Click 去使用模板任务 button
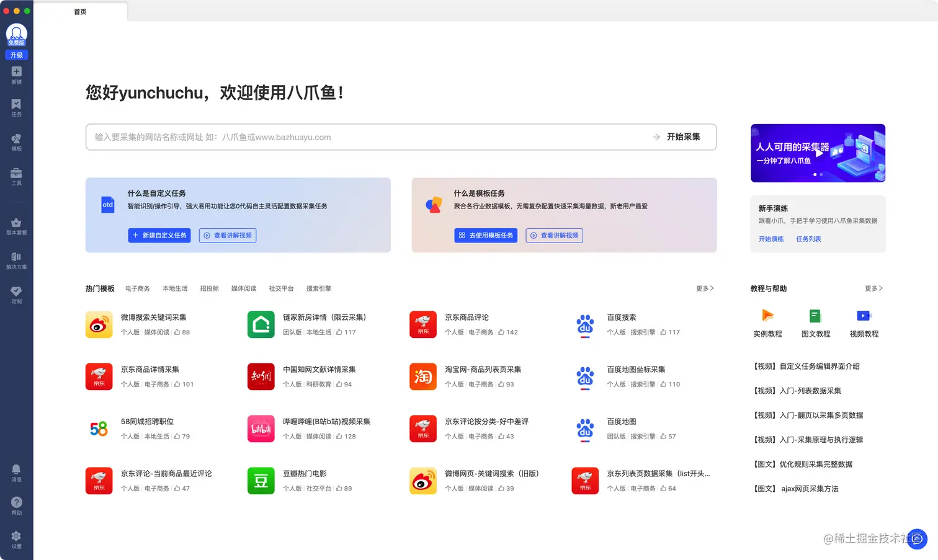The width and height of the screenshot is (938, 560). [486, 235]
